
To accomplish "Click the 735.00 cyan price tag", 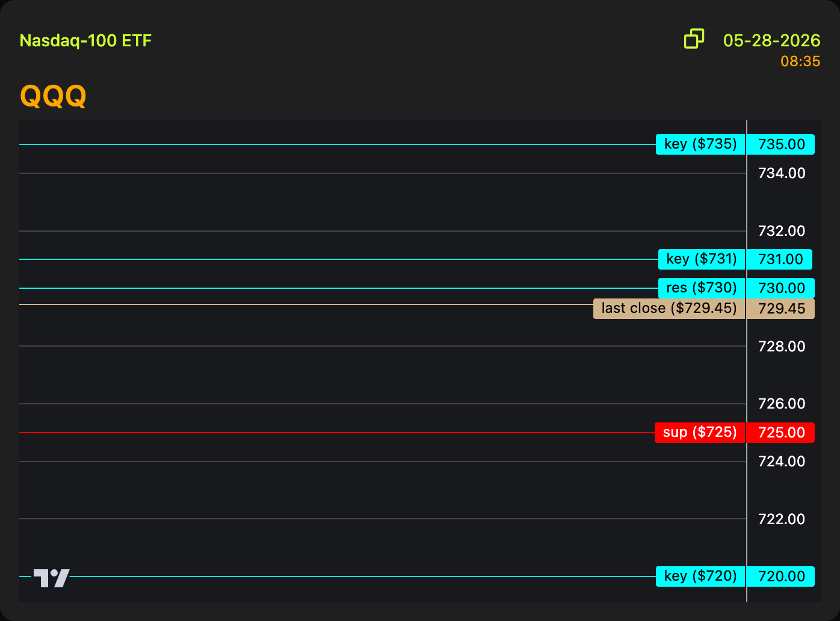I will (781, 144).
